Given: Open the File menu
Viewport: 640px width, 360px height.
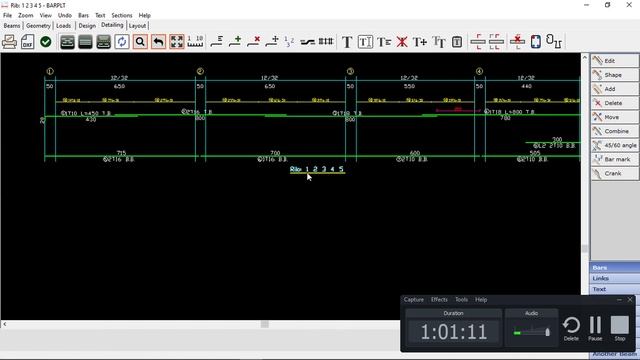Looking at the screenshot, I should click(x=7, y=15).
